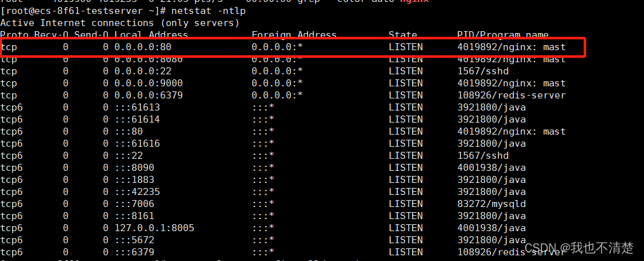Click LISTEN state in the 0.0.0.0:80 row

[x=406, y=47]
